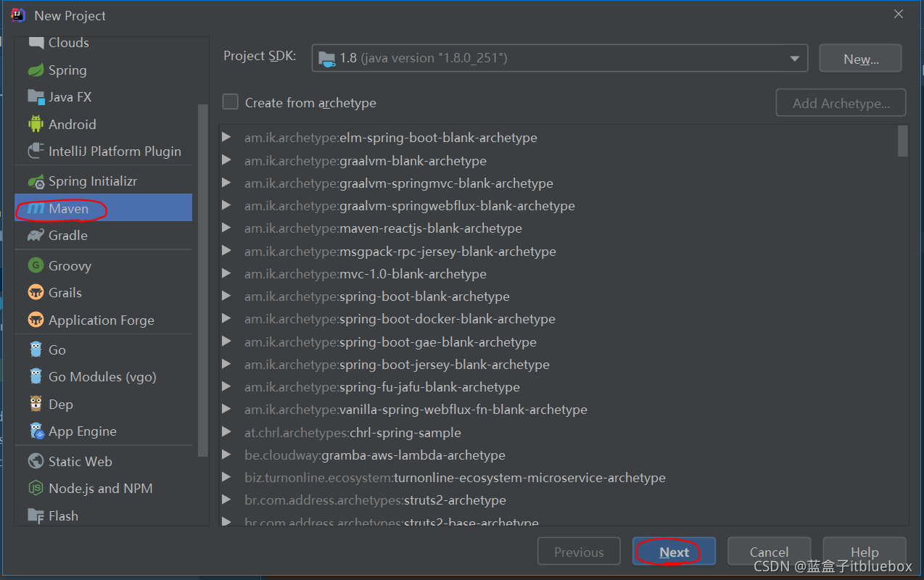924x580 pixels.
Task: Click the Gradle elephant icon
Action: point(36,236)
